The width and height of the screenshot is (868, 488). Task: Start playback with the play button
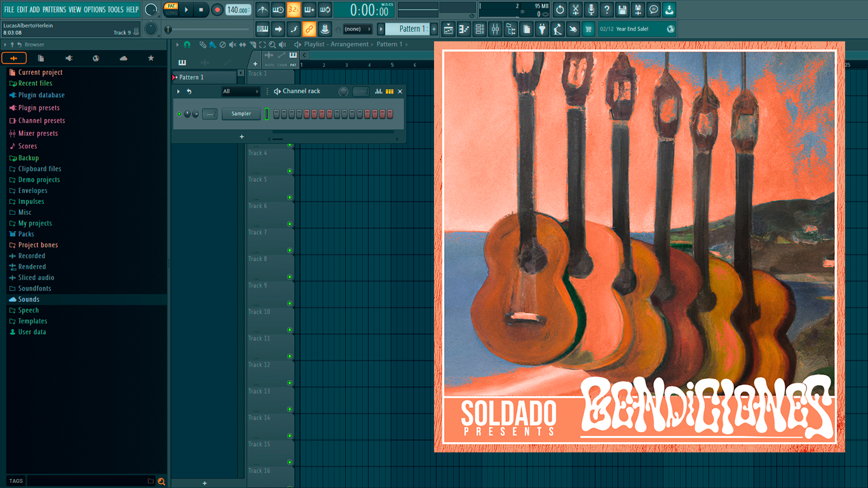point(186,10)
